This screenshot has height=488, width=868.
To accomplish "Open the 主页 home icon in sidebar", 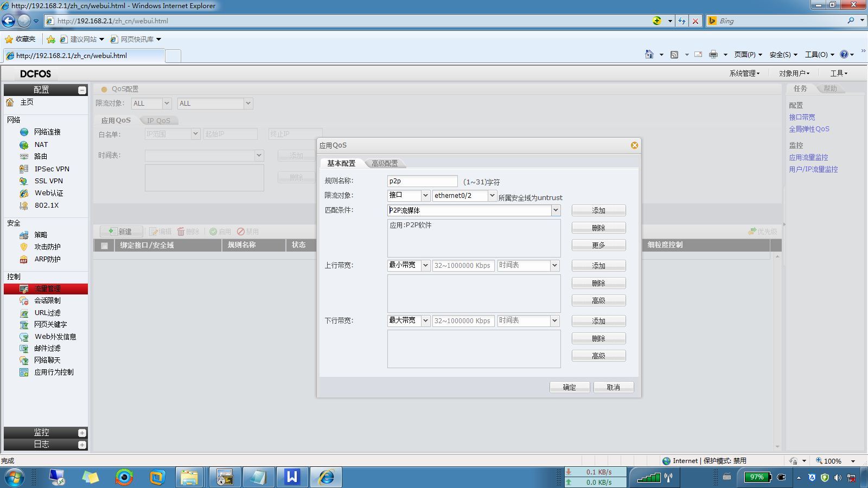I will click(x=10, y=102).
